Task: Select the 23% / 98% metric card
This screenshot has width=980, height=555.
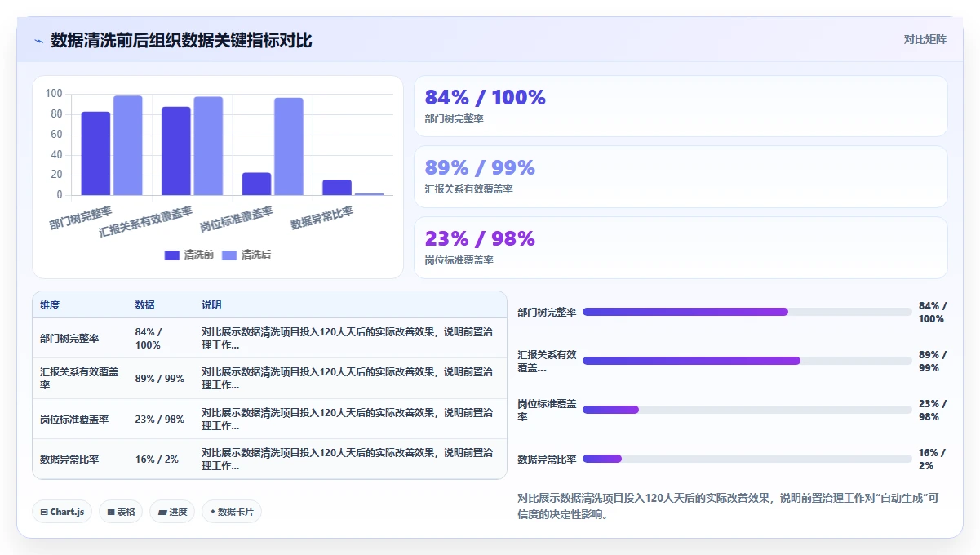Action: coord(681,247)
